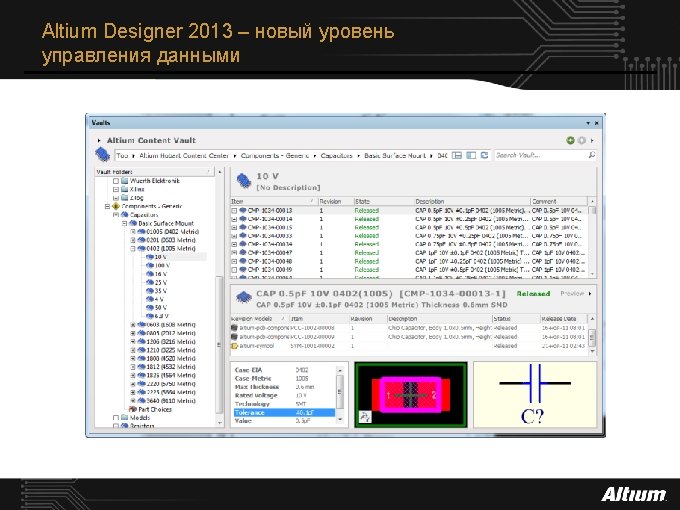
Task: Expand the Xilinx folder node
Action: (x=116, y=190)
